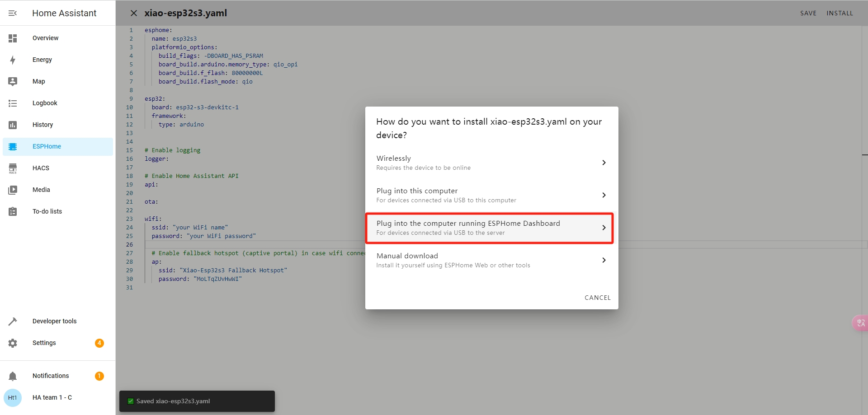
Task: Click the translate floating icon at right edge
Action: (x=860, y=323)
